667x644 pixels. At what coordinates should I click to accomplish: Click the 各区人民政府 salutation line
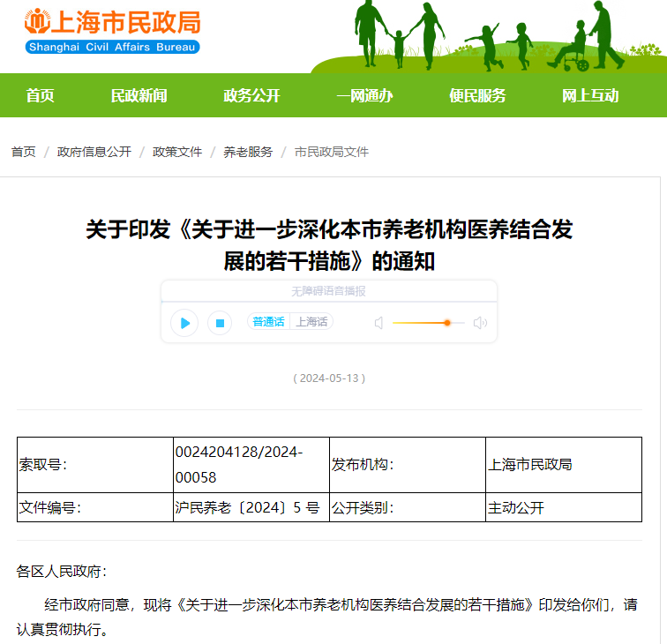[62, 572]
